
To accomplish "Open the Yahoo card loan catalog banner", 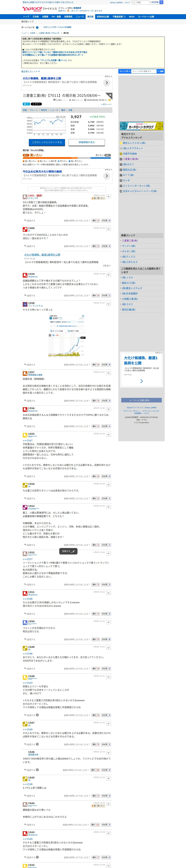I will click(x=141, y=126).
